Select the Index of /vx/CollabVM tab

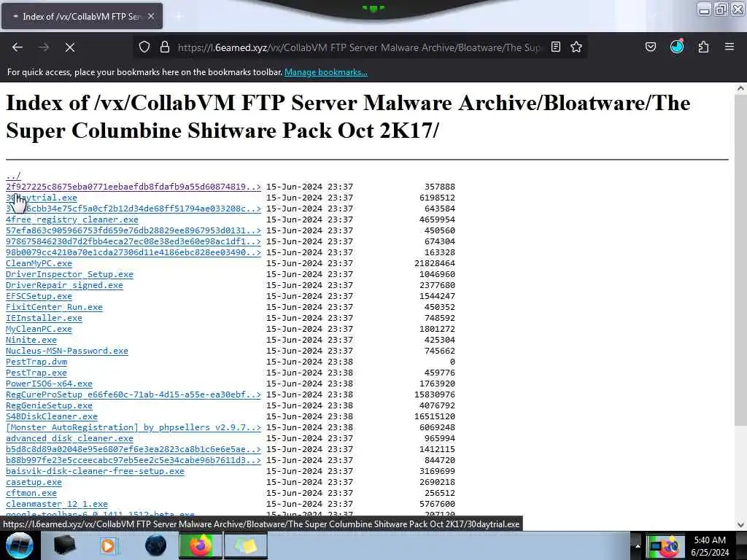(82, 16)
